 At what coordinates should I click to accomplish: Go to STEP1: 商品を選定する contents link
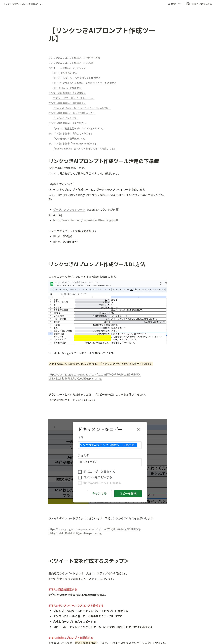point(65,73)
